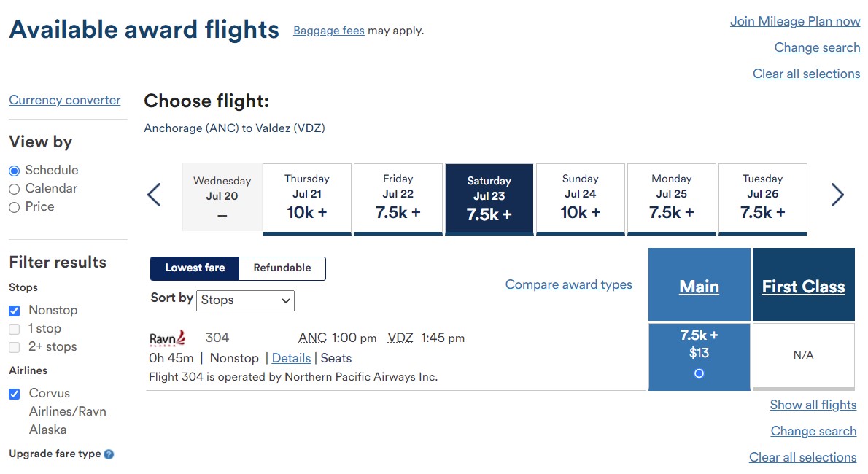The image size is (868, 474).
Task: Switch to the Refundable fares tab
Action: tap(282, 268)
